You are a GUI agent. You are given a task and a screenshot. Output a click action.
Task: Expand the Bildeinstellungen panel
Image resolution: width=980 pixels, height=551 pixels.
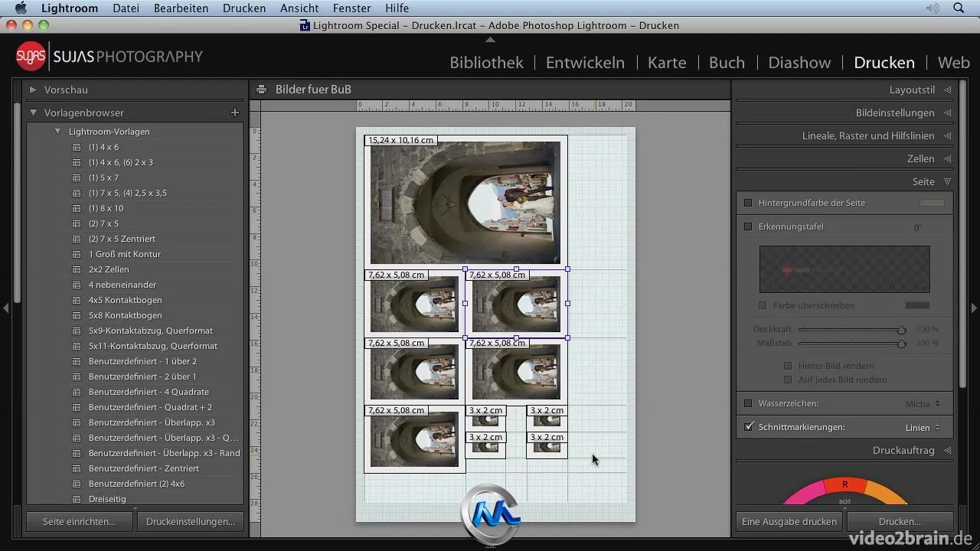point(947,112)
